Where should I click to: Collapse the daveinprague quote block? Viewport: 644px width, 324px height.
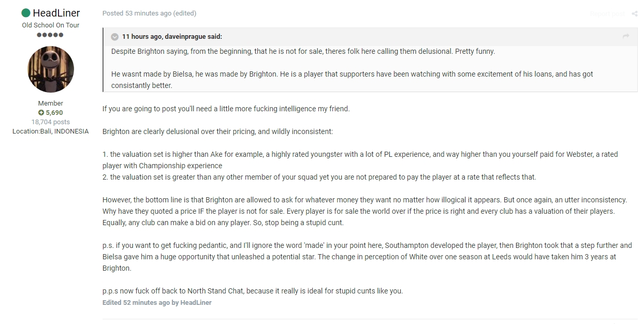coord(115,37)
